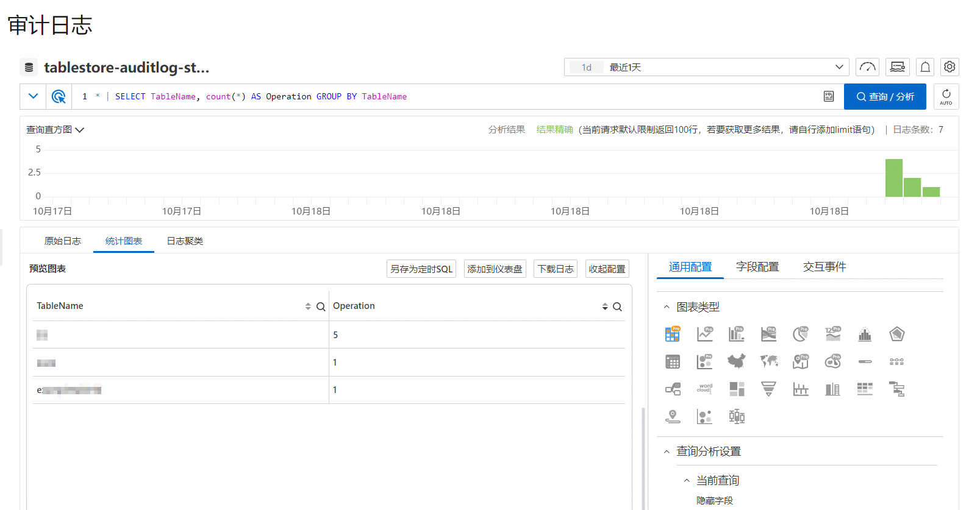Select the single value Pro chart

(833, 334)
